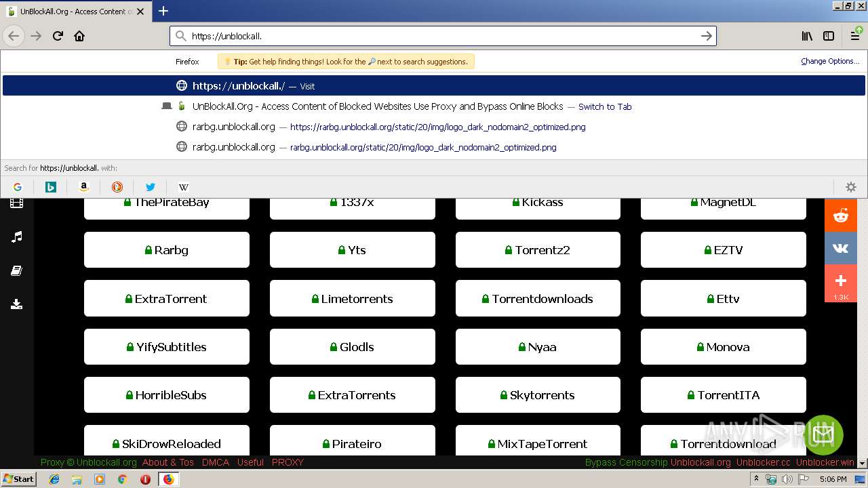
Task: Open search settings gear icon
Action: coord(851,187)
